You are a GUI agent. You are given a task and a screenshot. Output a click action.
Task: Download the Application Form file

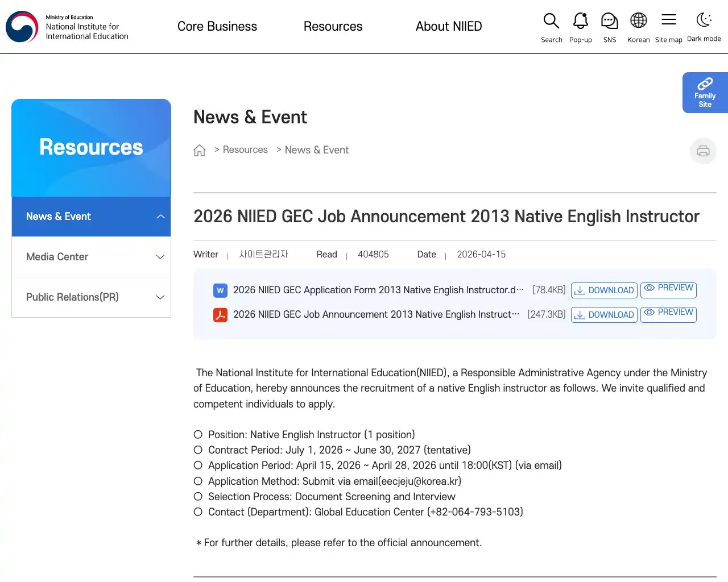click(x=604, y=290)
